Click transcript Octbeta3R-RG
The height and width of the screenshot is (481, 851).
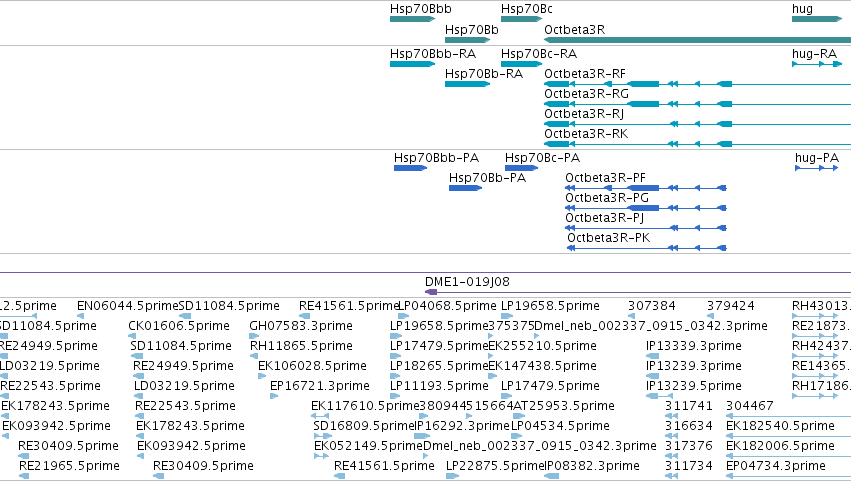(697, 104)
